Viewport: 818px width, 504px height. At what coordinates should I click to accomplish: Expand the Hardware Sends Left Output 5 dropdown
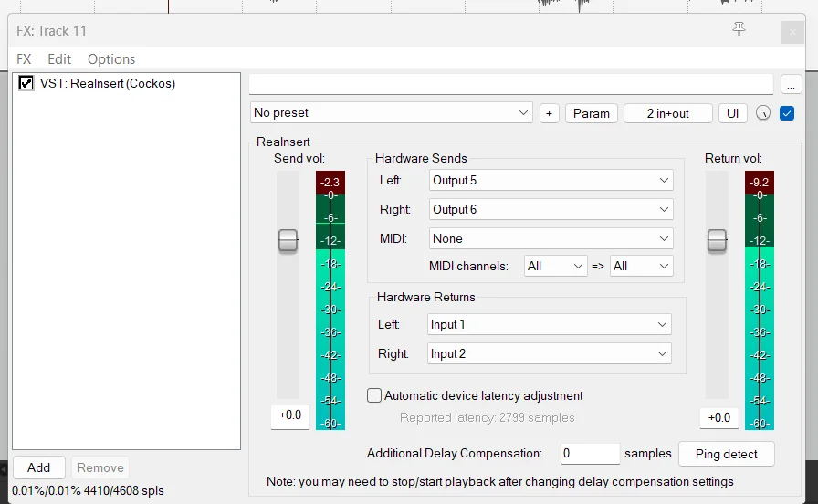pyautogui.click(x=551, y=180)
